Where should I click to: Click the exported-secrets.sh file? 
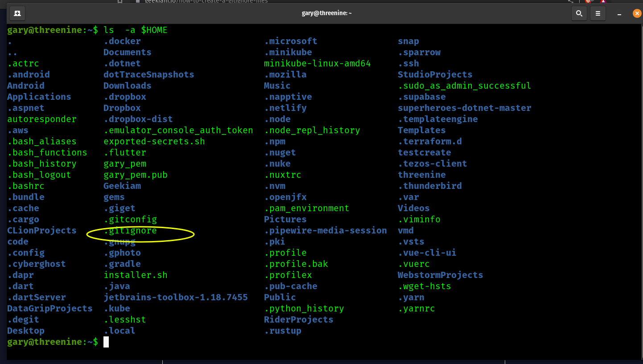(154, 141)
